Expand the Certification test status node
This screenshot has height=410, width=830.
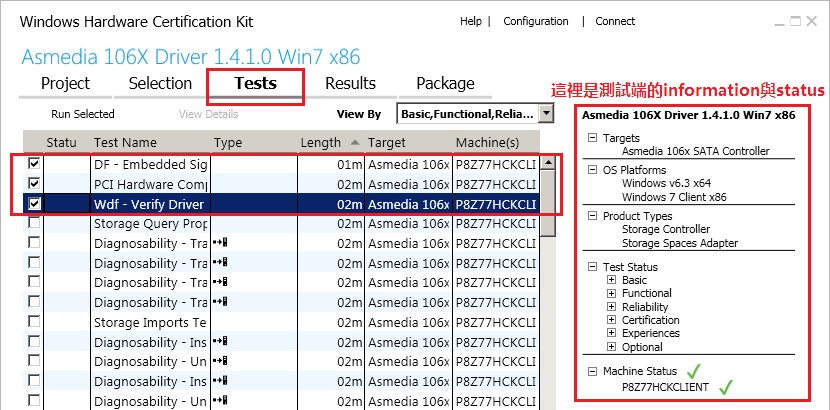pyautogui.click(x=611, y=320)
